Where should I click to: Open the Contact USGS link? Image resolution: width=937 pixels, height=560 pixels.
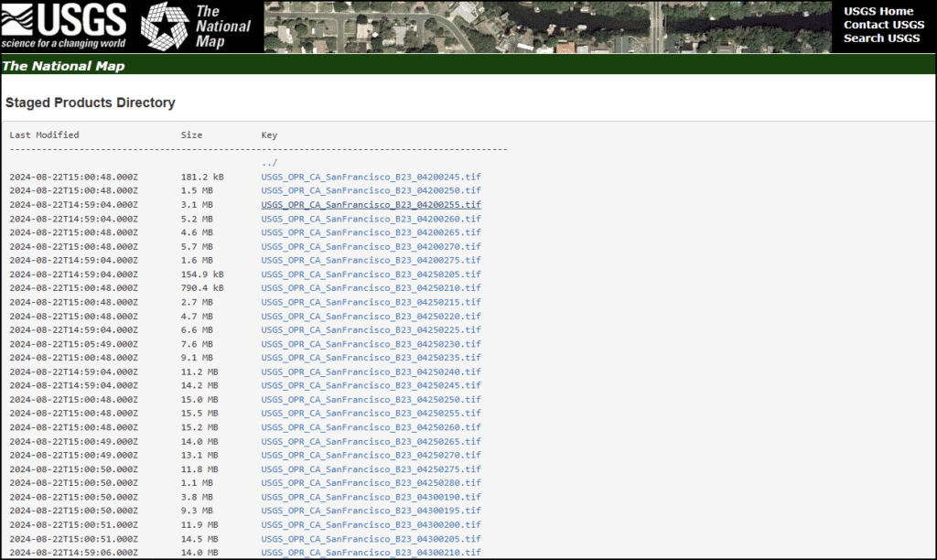pyautogui.click(x=883, y=25)
